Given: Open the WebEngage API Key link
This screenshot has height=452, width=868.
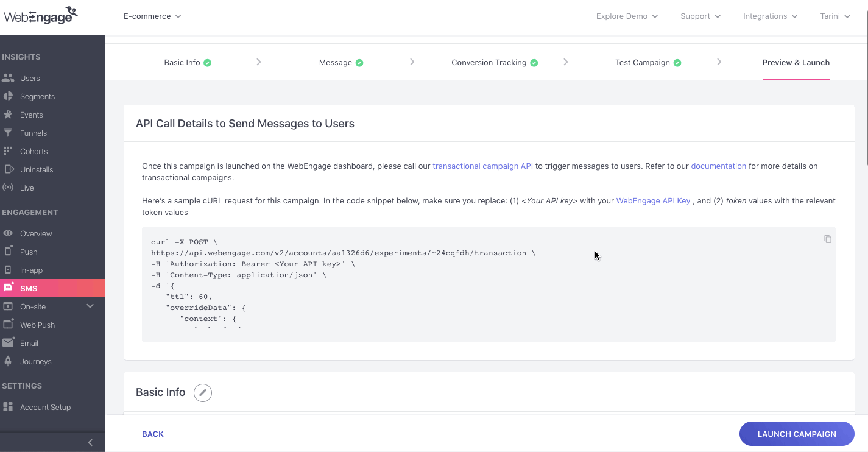Looking at the screenshot, I should pyautogui.click(x=653, y=200).
